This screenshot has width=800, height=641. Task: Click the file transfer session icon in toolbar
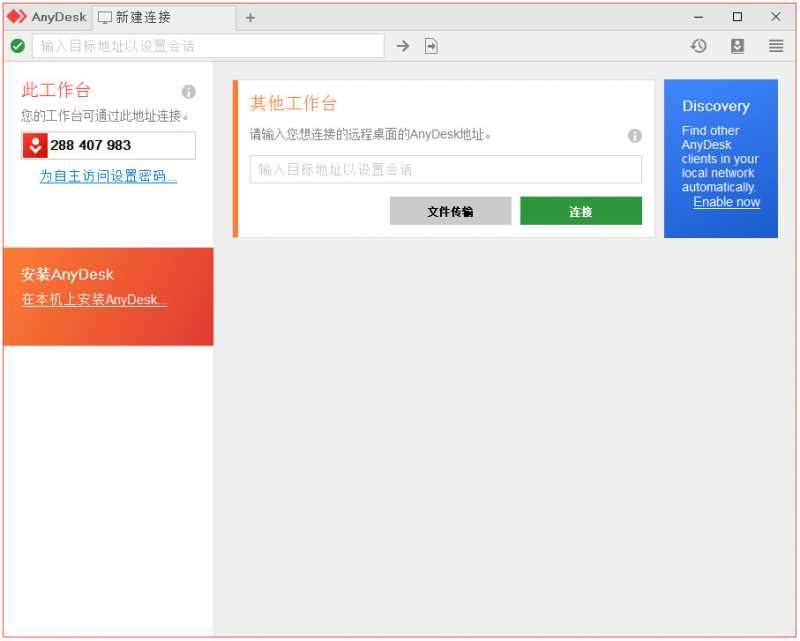point(430,45)
